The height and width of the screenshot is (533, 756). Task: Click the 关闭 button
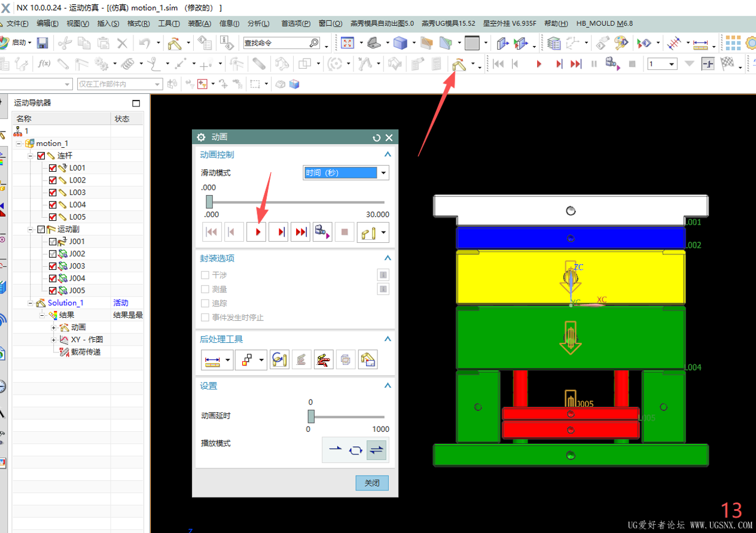[x=372, y=483]
